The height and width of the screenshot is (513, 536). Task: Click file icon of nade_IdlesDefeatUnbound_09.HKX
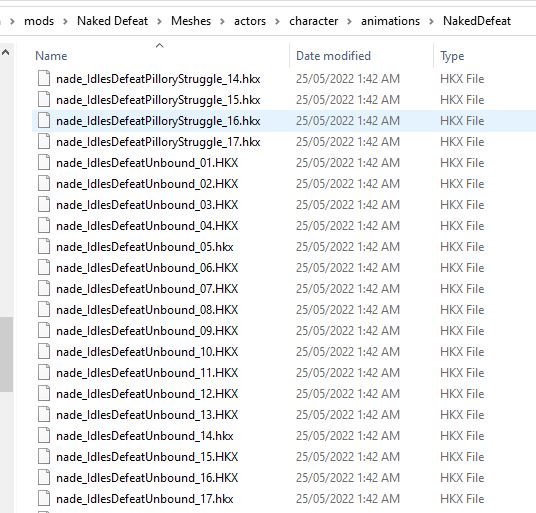[44, 330]
